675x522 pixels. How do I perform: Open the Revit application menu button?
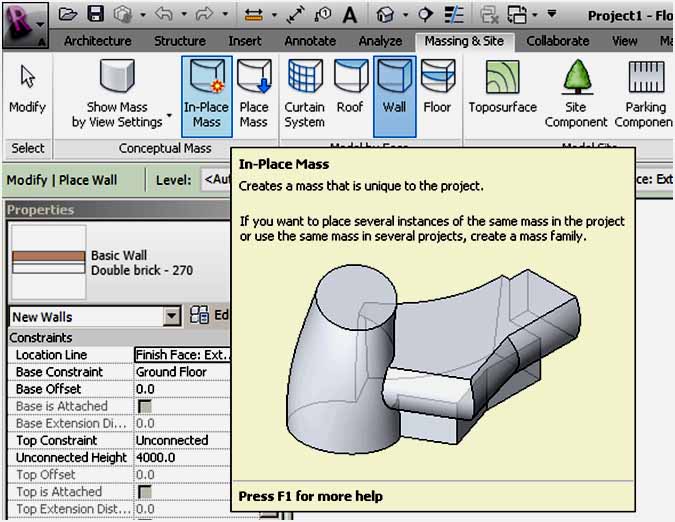tap(25, 25)
